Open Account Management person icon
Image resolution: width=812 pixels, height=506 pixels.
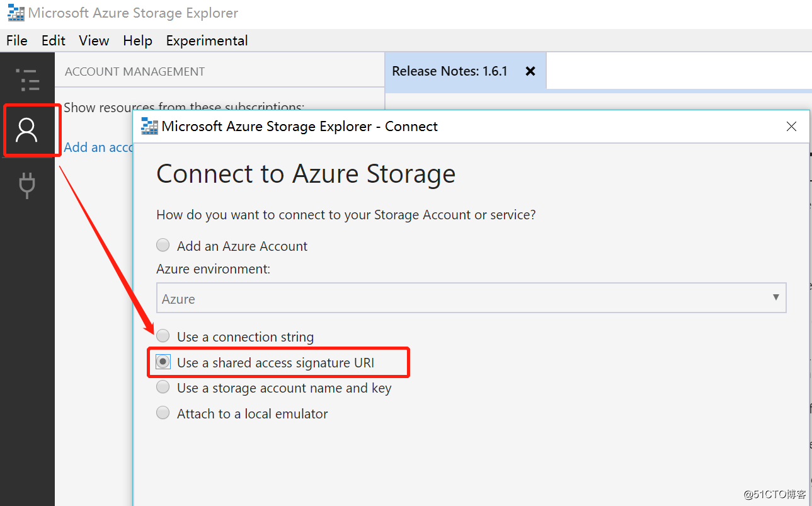pos(27,130)
